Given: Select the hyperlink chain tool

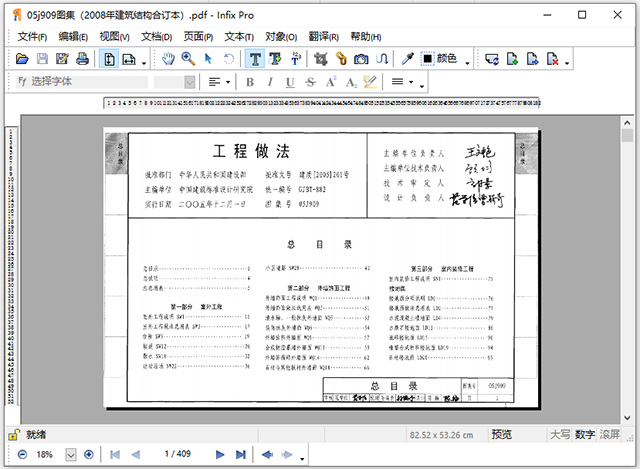Looking at the screenshot, I should pyautogui.click(x=341, y=59).
